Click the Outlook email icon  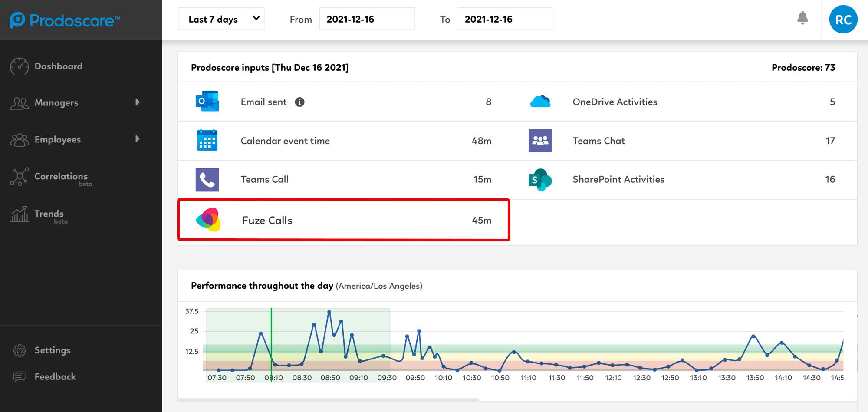click(207, 102)
